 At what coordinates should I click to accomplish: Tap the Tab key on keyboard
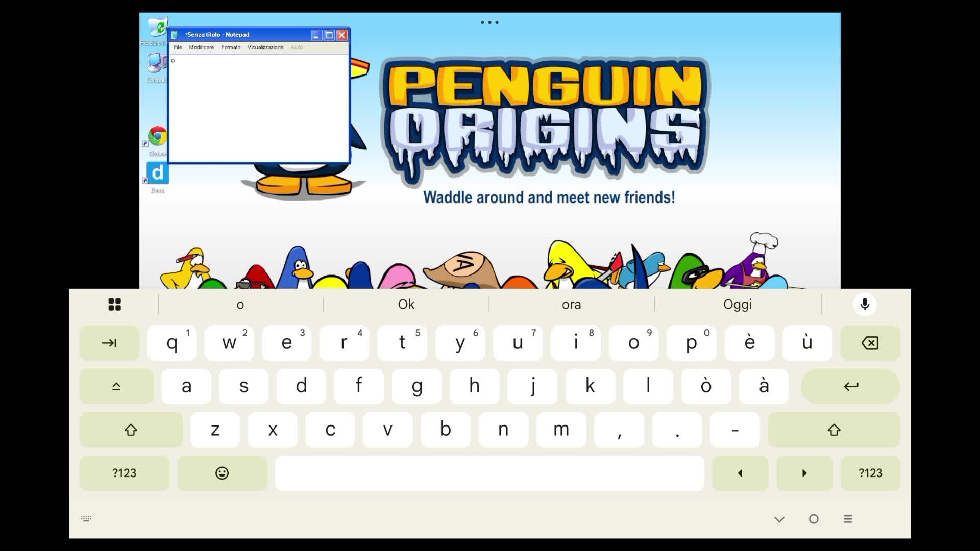click(x=109, y=343)
